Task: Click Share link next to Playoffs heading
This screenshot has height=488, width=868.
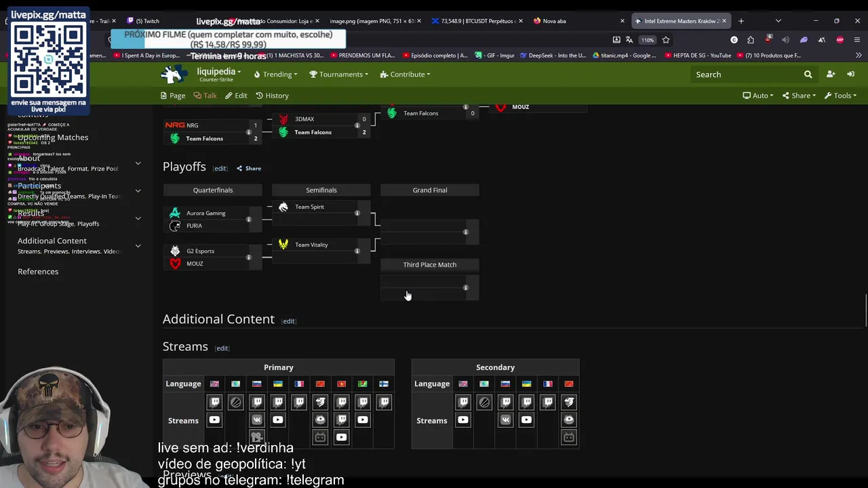Action: click(x=249, y=168)
